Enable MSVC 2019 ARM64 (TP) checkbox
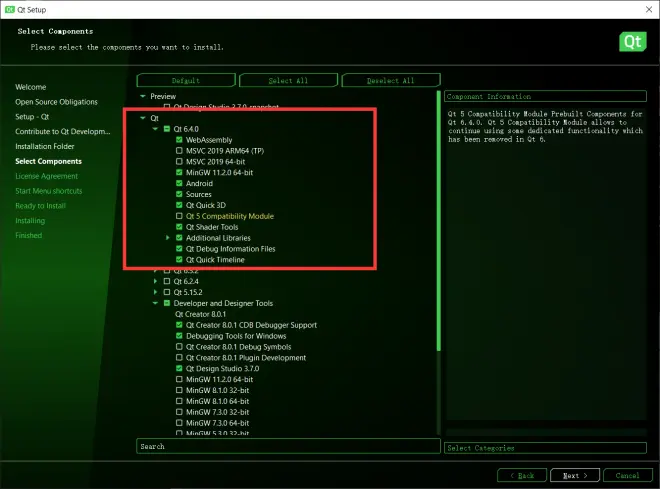 click(x=179, y=151)
